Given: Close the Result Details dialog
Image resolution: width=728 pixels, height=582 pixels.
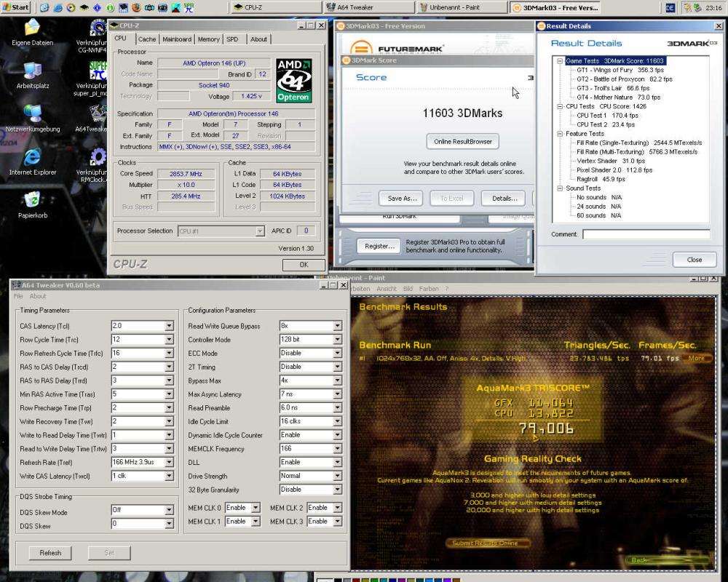Looking at the screenshot, I should (x=694, y=260).
